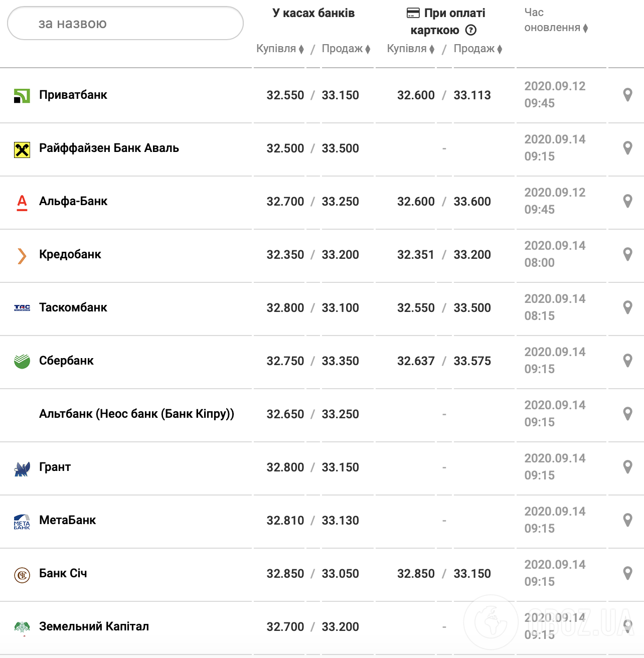This screenshot has height=658, width=644.
Task: Open map pin for МетаБанк
Action: click(627, 520)
